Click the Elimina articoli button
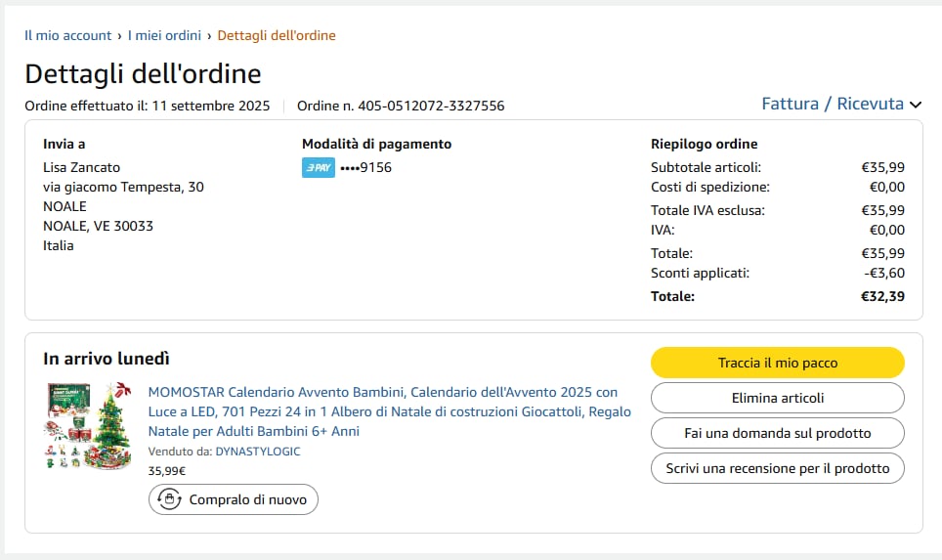Image resolution: width=942 pixels, height=560 pixels. (777, 398)
